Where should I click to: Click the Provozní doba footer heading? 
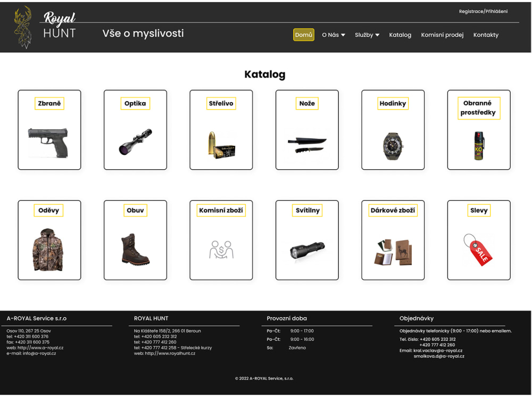pyautogui.click(x=287, y=319)
